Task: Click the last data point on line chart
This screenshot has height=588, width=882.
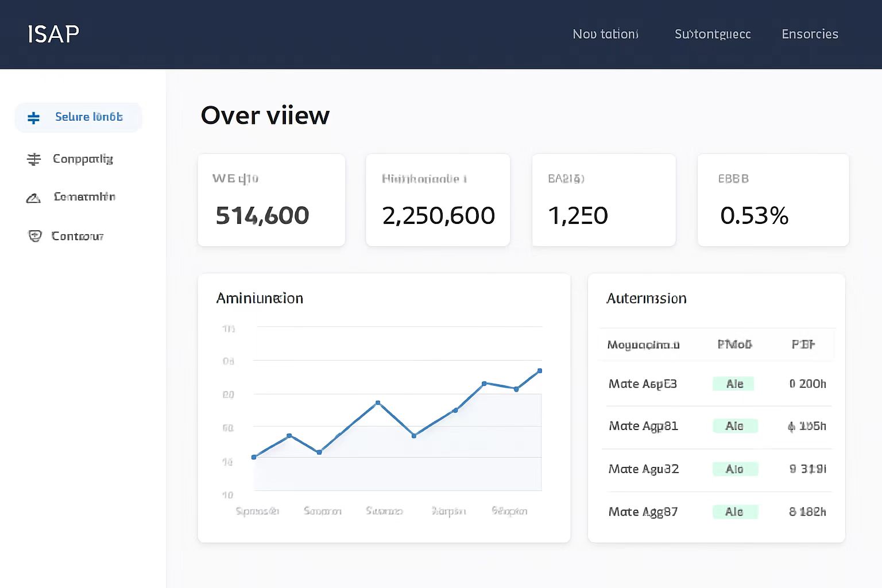Action: 540,371
